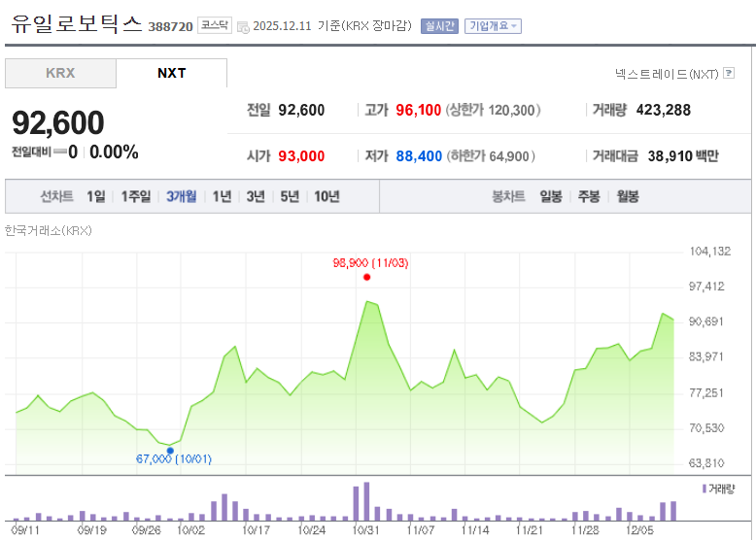Click the 하한가 64,900 lower limit text

coord(491,156)
